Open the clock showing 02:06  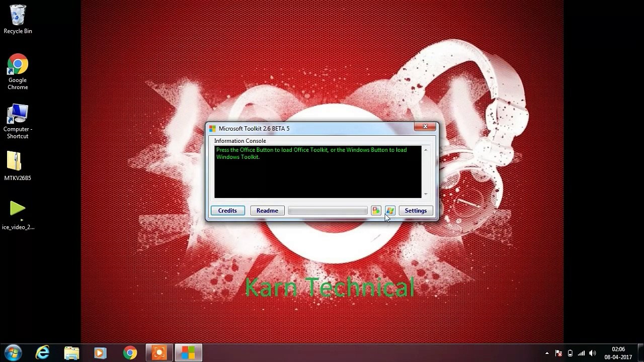point(618,353)
